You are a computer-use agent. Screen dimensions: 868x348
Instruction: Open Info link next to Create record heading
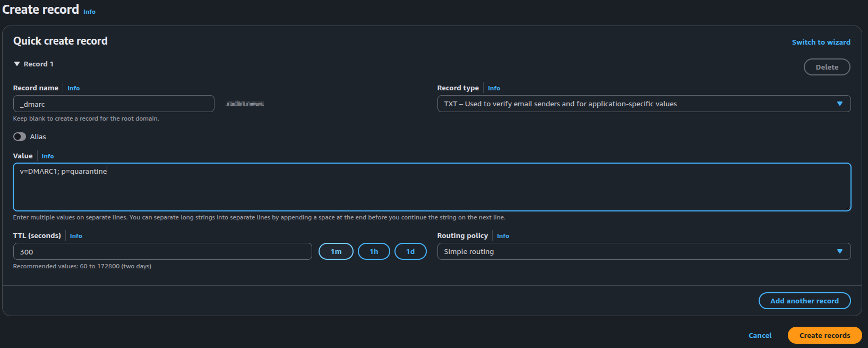tap(89, 12)
